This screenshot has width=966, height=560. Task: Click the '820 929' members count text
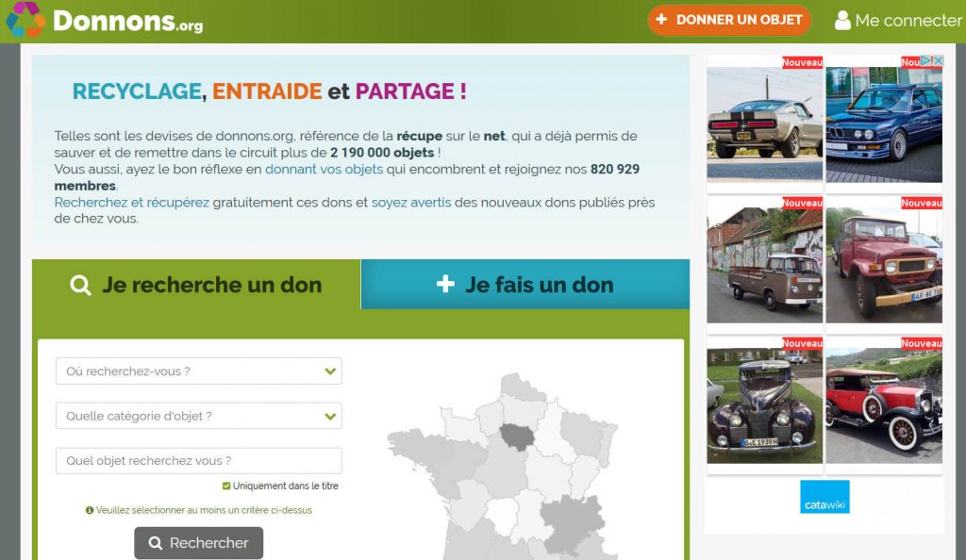tap(615, 169)
